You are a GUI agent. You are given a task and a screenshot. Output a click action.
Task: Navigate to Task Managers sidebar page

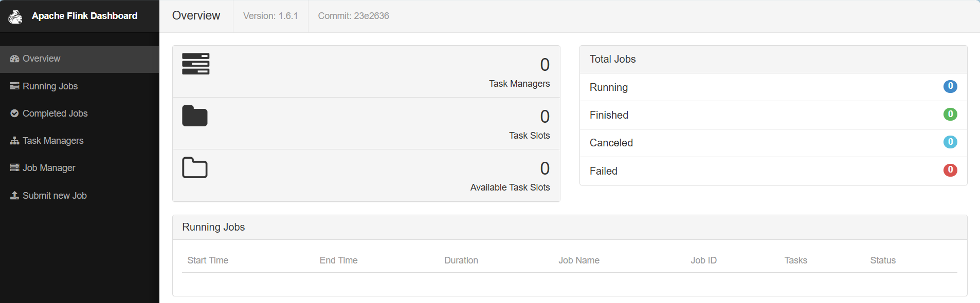click(x=53, y=141)
